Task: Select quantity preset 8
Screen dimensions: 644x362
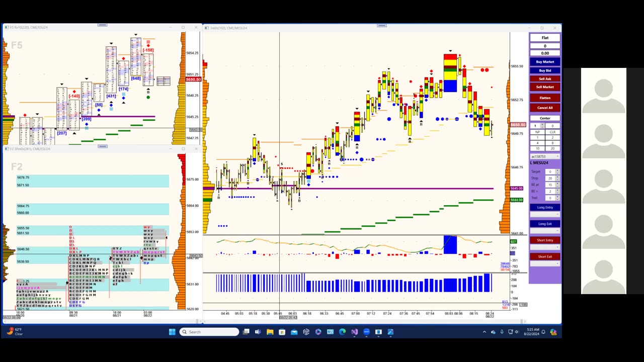Action: coord(552,143)
